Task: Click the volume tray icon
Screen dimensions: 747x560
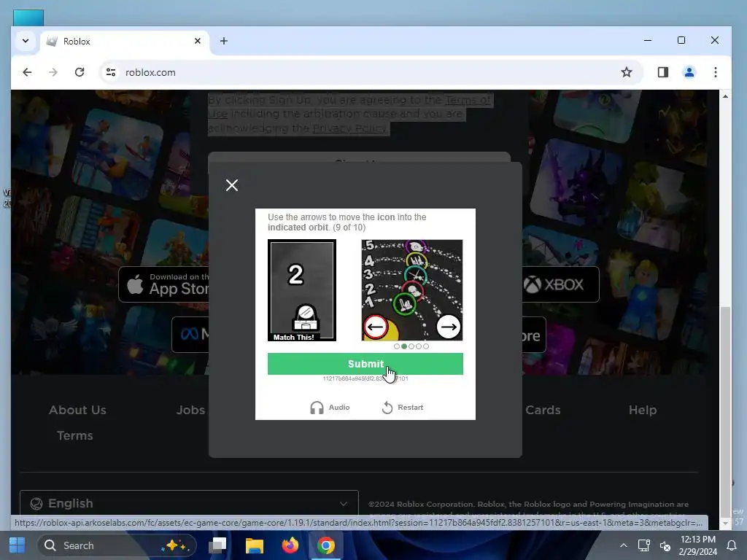Action: [665, 545]
